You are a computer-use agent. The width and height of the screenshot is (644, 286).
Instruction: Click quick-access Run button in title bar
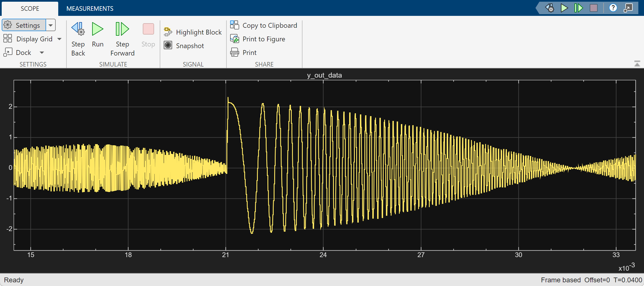(564, 8)
